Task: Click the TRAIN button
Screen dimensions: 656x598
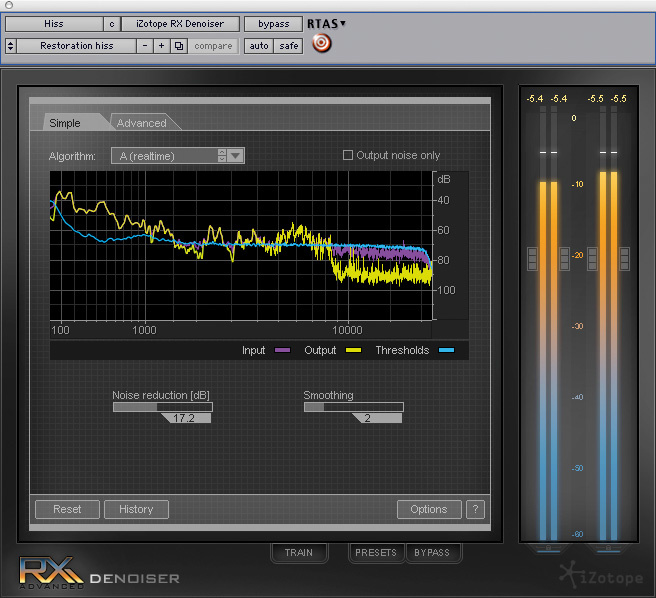Action: point(299,552)
